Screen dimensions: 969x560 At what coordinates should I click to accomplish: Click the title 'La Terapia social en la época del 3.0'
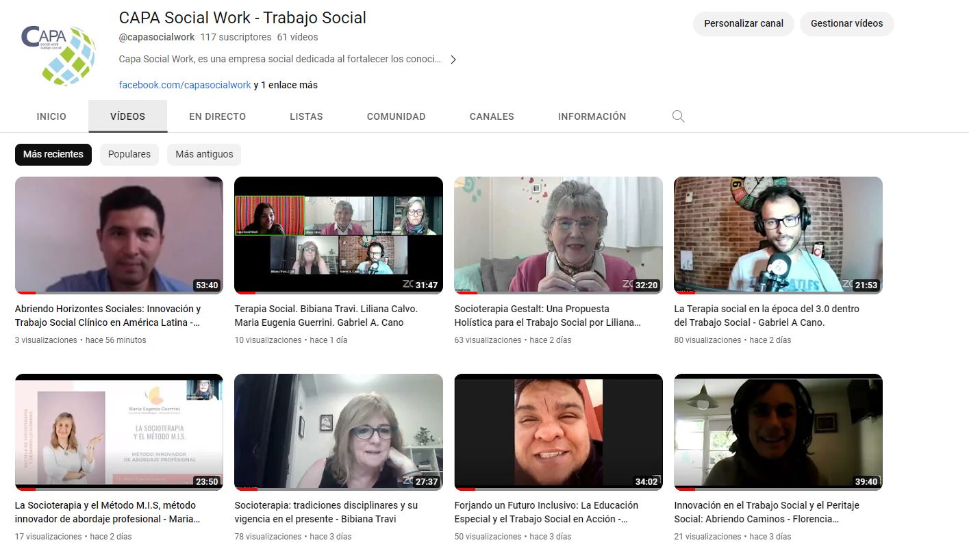click(755, 309)
